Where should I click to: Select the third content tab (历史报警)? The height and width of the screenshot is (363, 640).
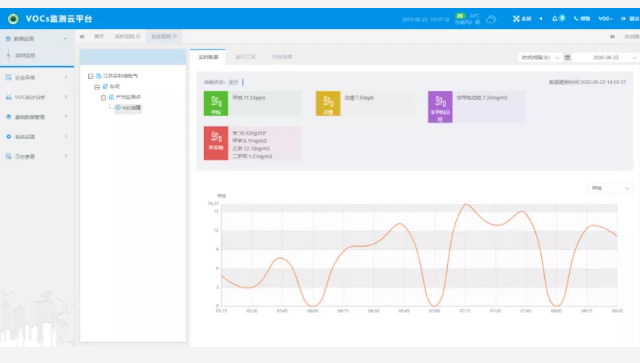point(282,57)
